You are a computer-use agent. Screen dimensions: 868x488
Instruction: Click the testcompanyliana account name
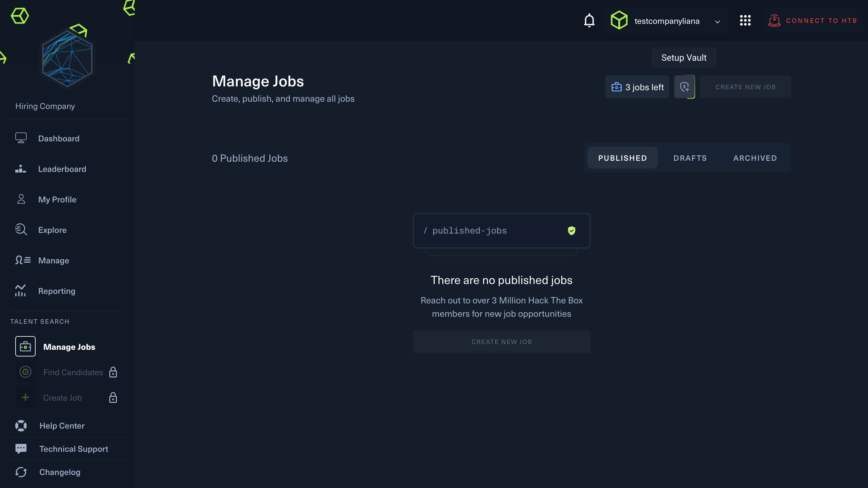coord(667,21)
